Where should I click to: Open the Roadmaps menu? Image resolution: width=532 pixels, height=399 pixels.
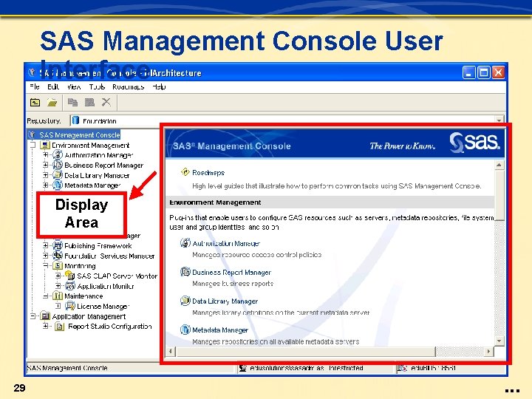pos(129,86)
